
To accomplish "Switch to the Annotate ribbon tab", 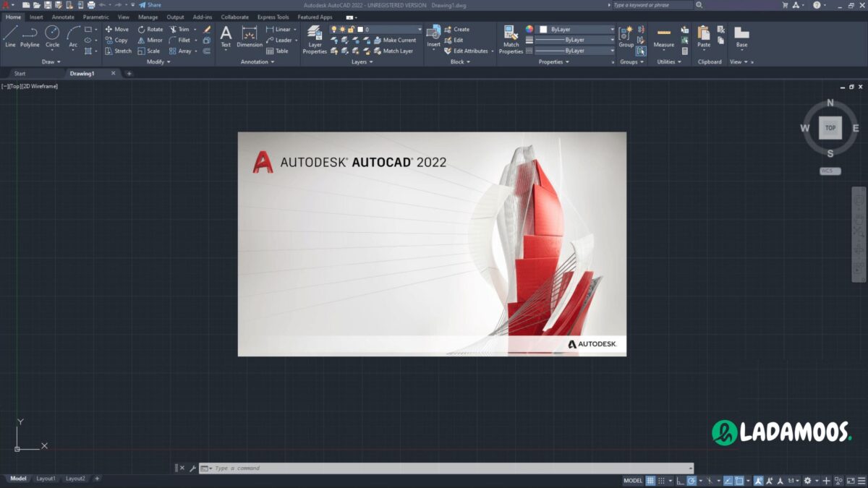I will point(63,17).
